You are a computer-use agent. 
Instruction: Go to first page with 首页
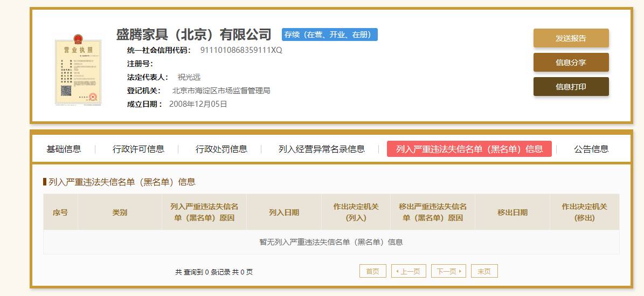coord(372,271)
